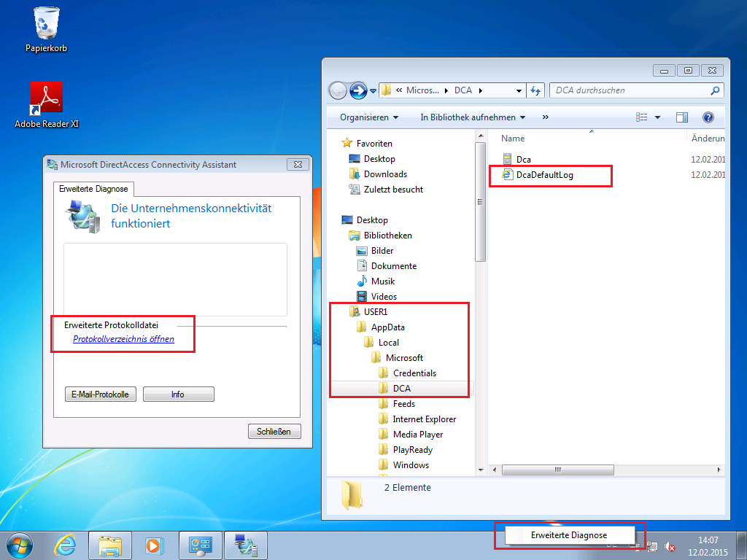The width and height of the screenshot is (747, 560).
Task: Select Windows folder in navigation tree
Action: click(x=403, y=464)
